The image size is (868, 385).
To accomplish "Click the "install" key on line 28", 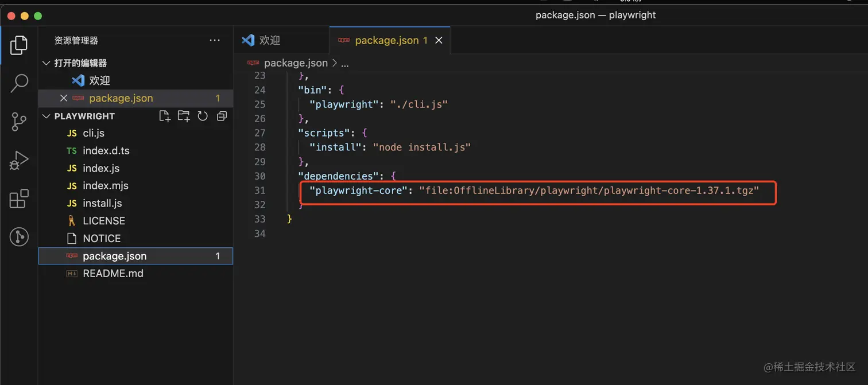I will 335,147.
